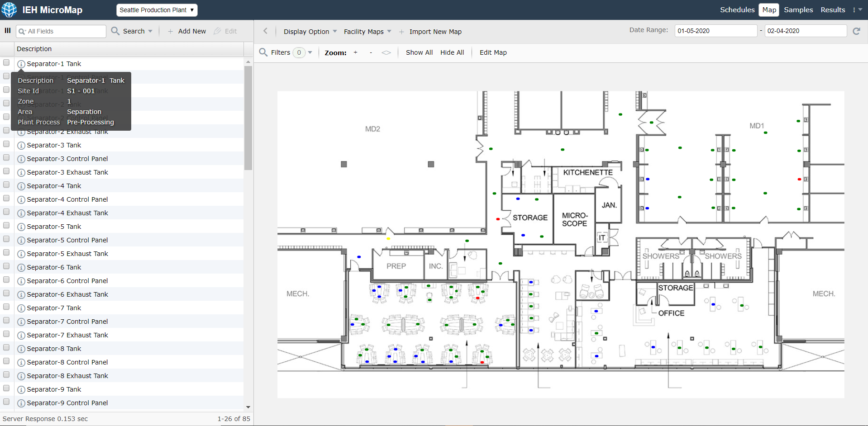Click the list scroll up arrow
This screenshot has width=868, height=426.
click(x=248, y=62)
